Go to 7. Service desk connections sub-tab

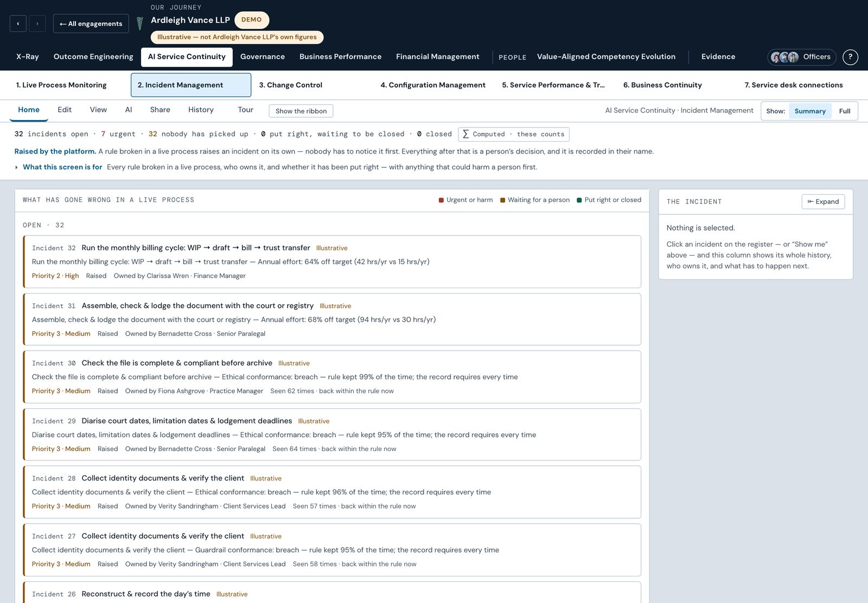tap(799, 85)
